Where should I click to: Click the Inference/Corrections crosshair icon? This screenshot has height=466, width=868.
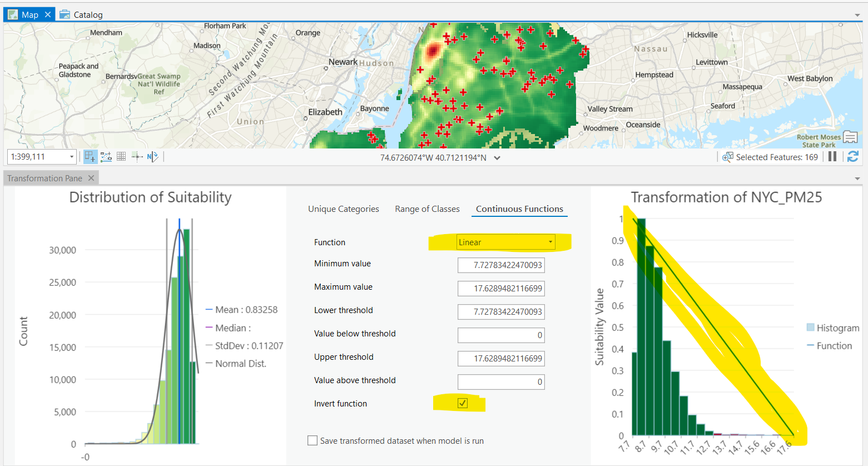137,157
